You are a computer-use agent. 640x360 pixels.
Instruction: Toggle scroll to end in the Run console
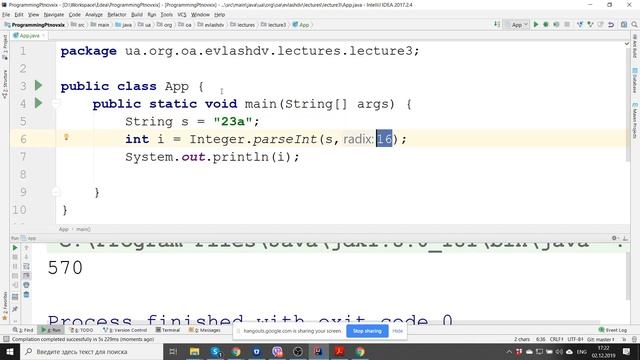pos(27,276)
